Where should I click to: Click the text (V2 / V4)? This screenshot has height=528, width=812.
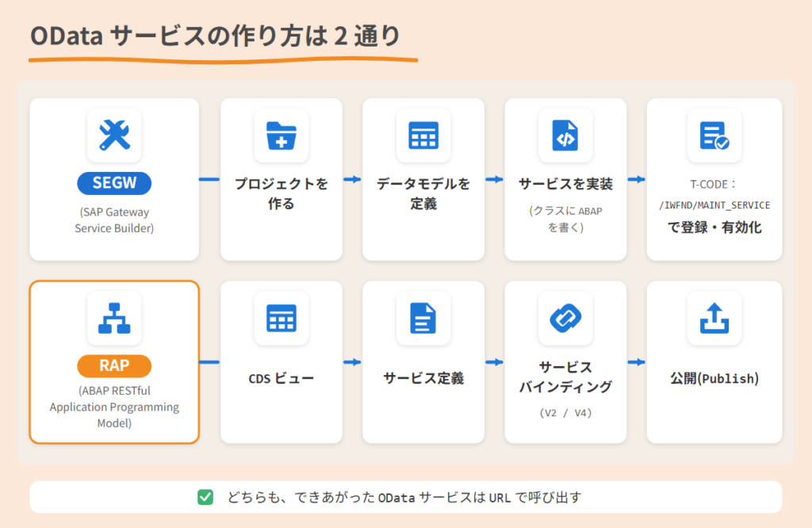point(565,413)
